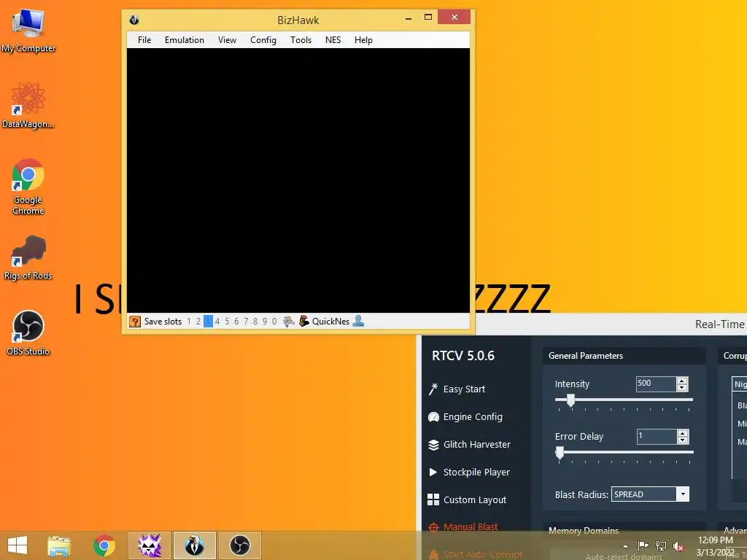The height and width of the screenshot is (560, 747).
Task: Open the View menu in BizHawk
Action: pyautogui.click(x=228, y=40)
